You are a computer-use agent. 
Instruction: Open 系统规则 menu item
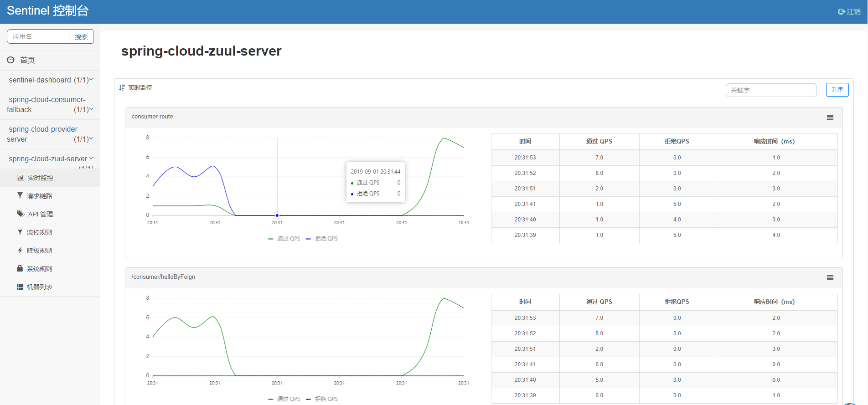50,269
